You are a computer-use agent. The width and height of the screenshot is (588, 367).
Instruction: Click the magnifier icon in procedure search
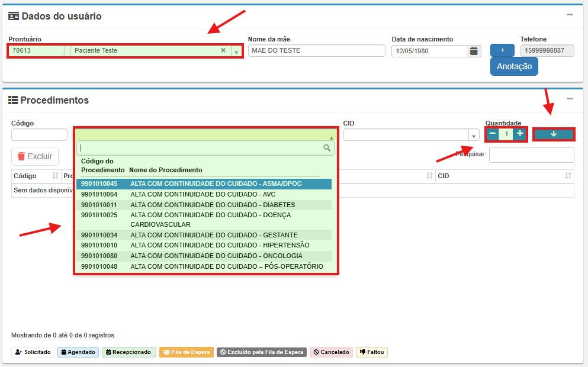(x=327, y=148)
